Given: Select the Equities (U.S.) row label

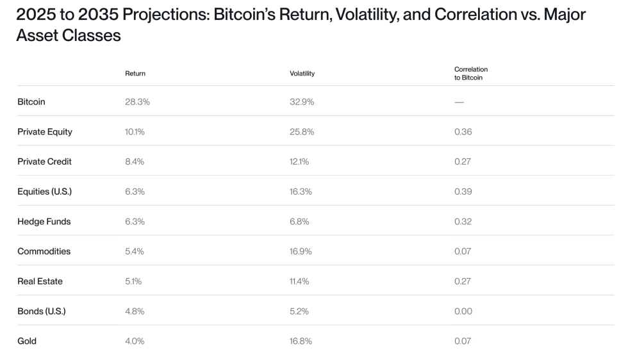Looking at the screenshot, I should click(44, 192).
